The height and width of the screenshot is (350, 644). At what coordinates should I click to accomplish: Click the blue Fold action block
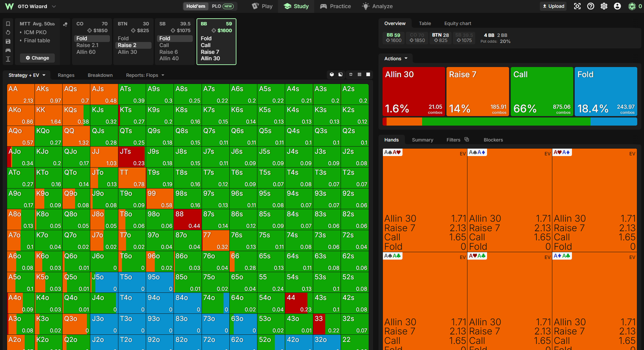coord(606,91)
